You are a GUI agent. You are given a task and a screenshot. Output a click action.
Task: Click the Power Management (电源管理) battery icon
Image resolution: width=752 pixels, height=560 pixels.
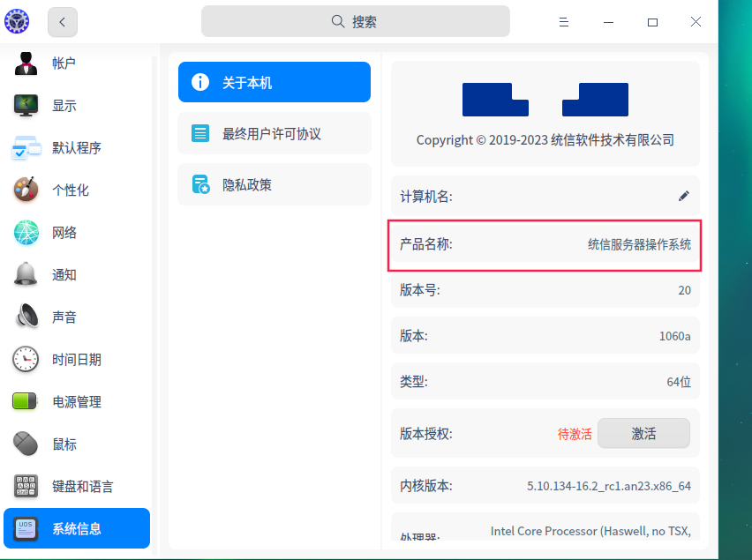click(x=26, y=402)
